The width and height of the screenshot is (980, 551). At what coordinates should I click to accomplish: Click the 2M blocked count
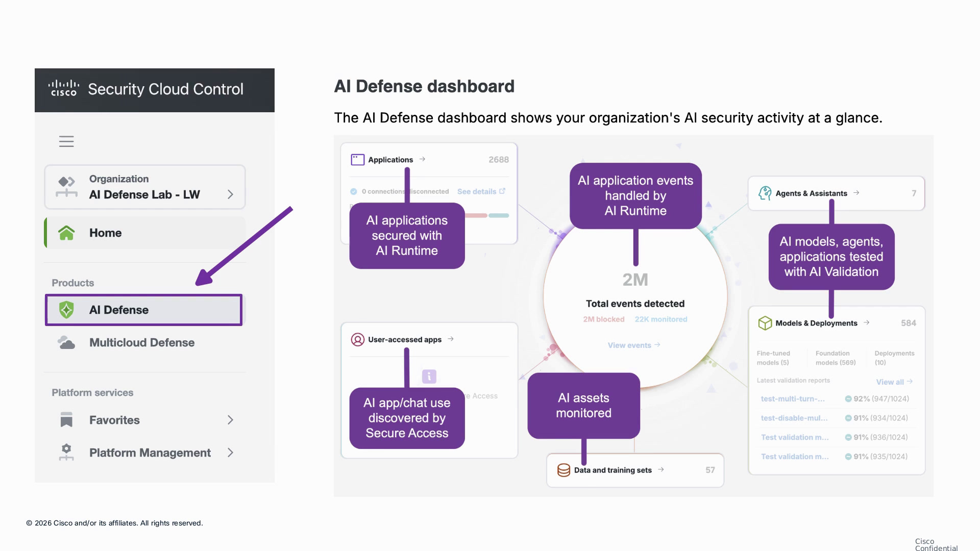pyautogui.click(x=604, y=319)
